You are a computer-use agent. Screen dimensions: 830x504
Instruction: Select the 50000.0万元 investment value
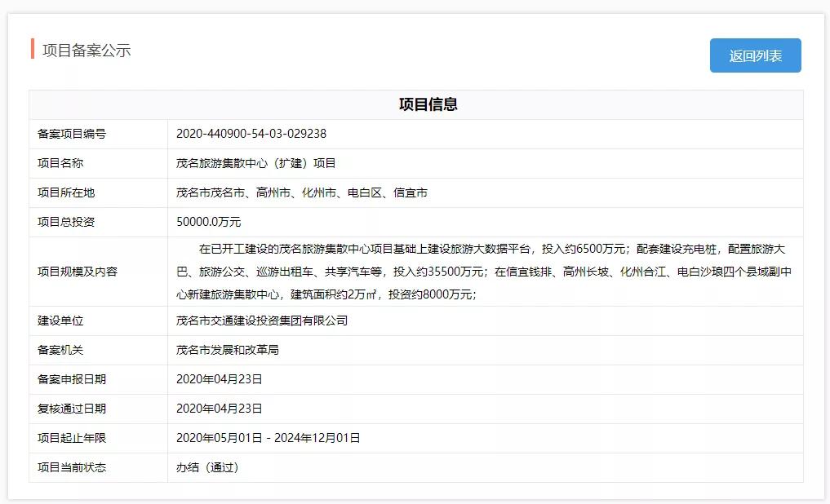tap(209, 222)
